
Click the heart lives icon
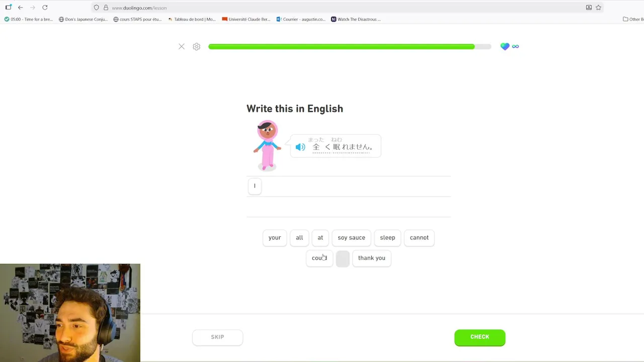pyautogui.click(x=505, y=46)
